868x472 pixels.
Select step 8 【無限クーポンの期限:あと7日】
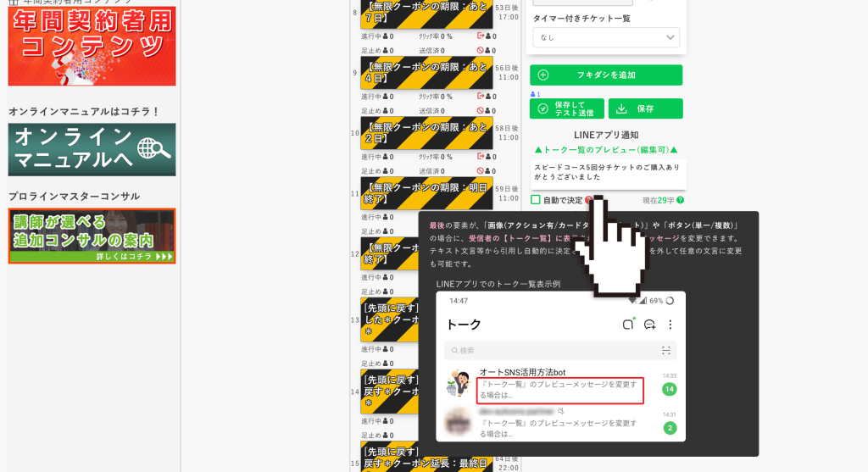click(x=426, y=14)
